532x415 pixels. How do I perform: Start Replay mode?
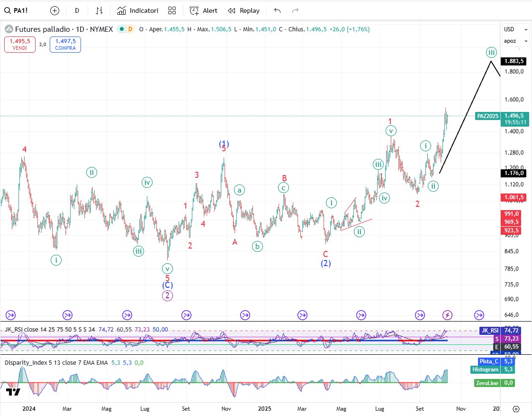click(x=243, y=10)
